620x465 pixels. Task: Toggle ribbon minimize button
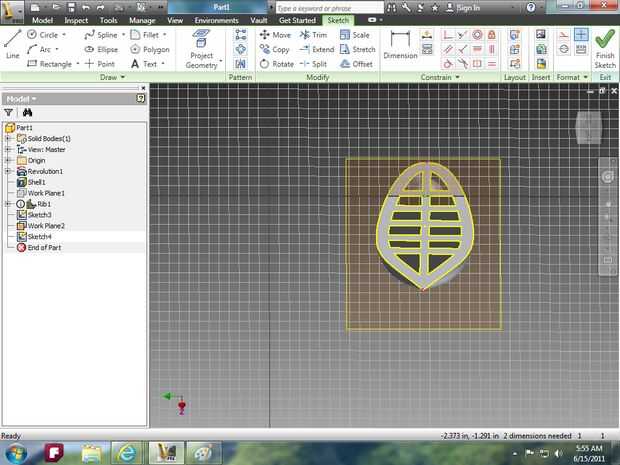point(374,20)
